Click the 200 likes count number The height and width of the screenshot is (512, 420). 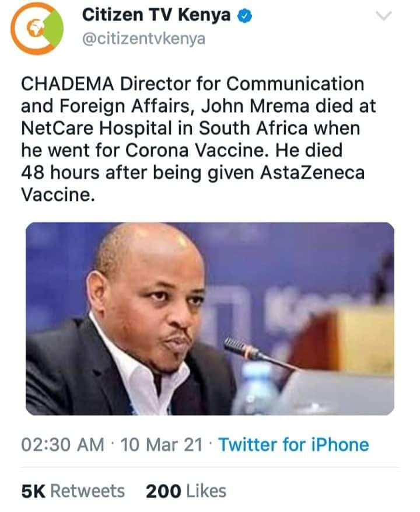[163, 491]
